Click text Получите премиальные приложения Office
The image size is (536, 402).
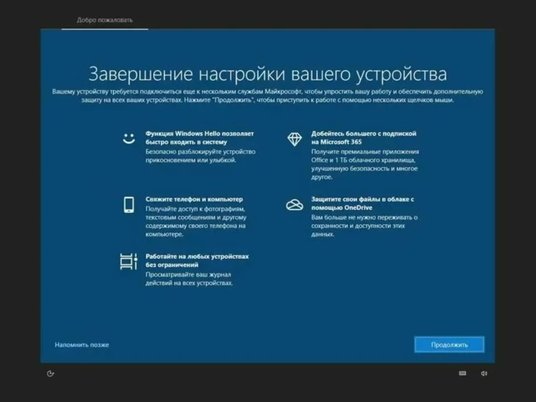pyautogui.click(x=365, y=164)
